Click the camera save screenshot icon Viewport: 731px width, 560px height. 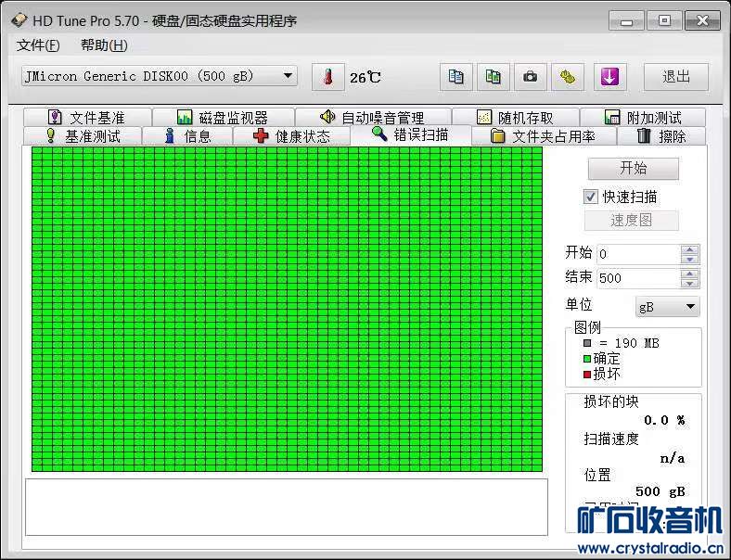pos(530,77)
